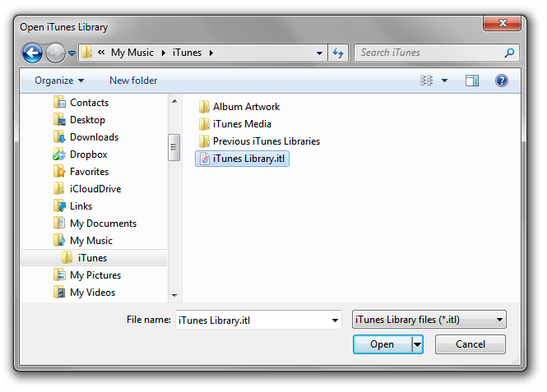
Task: Close the Open iTunes Library dialog
Action: click(x=503, y=23)
